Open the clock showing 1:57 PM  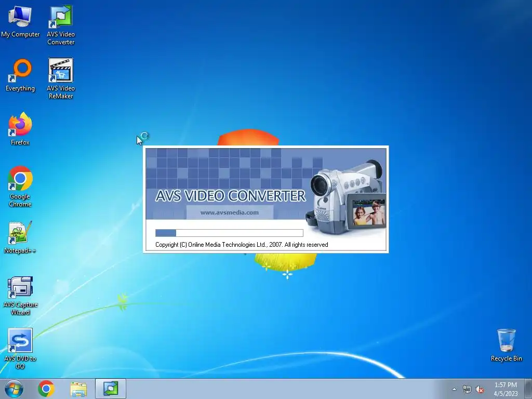click(x=506, y=389)
